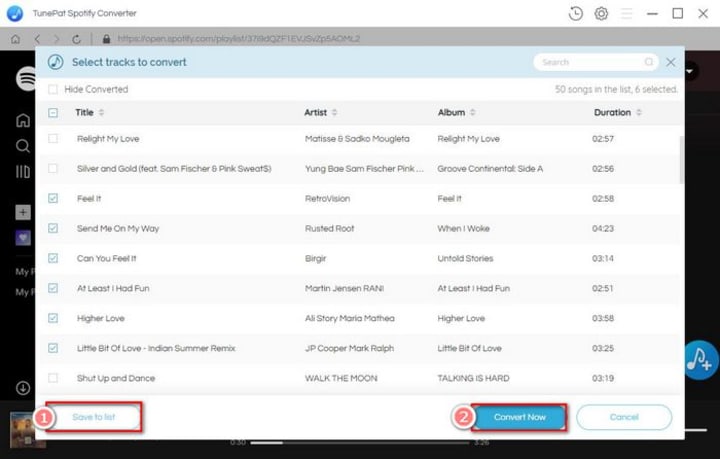The height and width of the screenshot is (459, 720).
Task: Click the 04:23 duration cell
Action: [x=602, y=228]
